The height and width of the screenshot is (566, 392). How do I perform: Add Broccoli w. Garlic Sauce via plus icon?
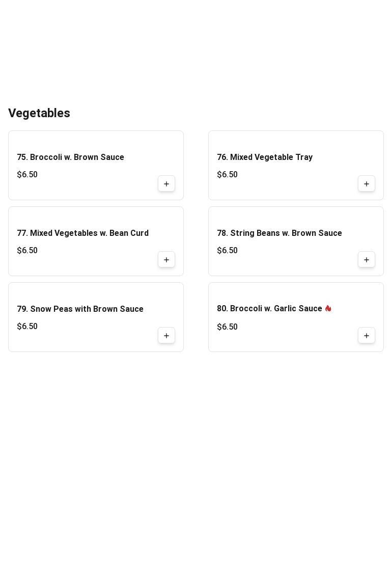click(x=367, y=336)
